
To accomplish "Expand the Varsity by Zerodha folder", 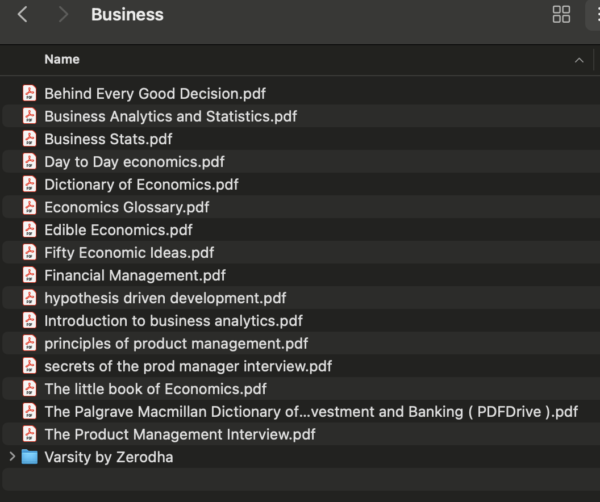I will (12, 456).
